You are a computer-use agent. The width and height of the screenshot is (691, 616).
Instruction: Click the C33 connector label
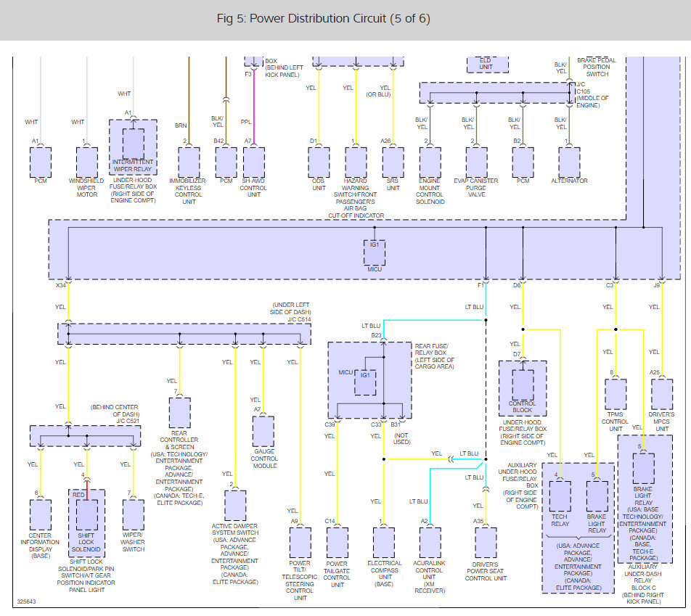[376, 424]
